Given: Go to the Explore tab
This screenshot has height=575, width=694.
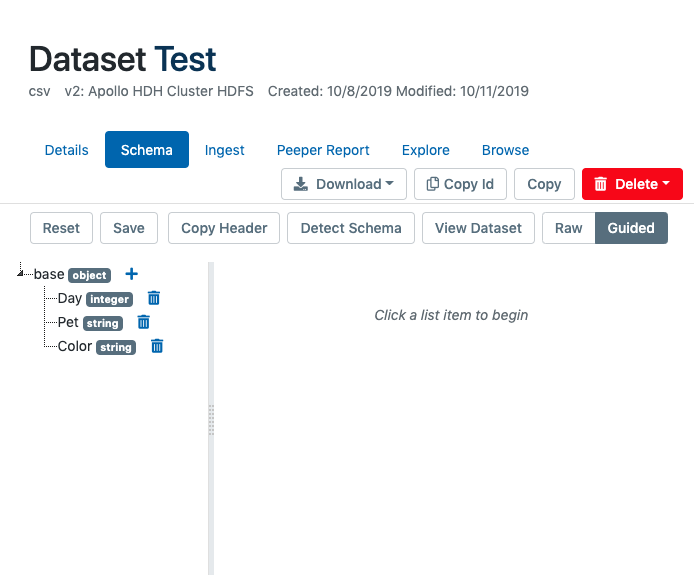Looking at the screenshot, I should point(425,150).
